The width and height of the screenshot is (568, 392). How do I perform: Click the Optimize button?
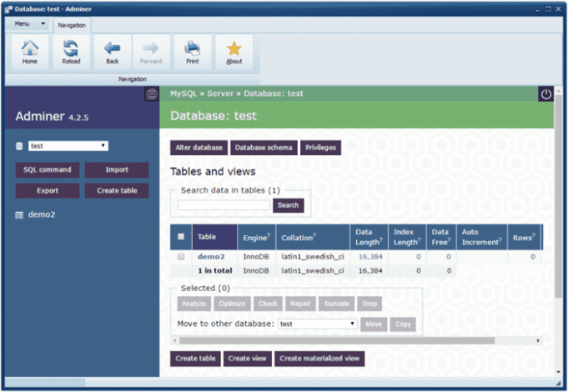pos(232,304)
